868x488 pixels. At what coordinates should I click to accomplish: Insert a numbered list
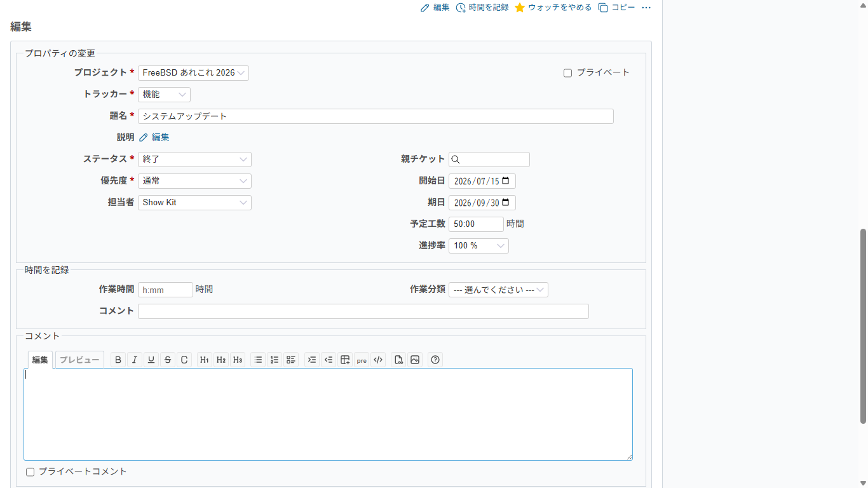coord(275,360)
